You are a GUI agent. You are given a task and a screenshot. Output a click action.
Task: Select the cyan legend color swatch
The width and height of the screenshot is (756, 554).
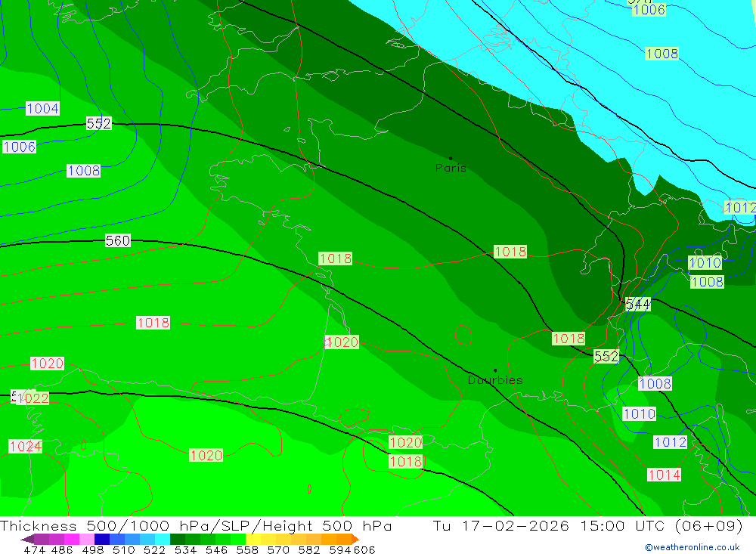pyautogui.click(x=163, y=539)
